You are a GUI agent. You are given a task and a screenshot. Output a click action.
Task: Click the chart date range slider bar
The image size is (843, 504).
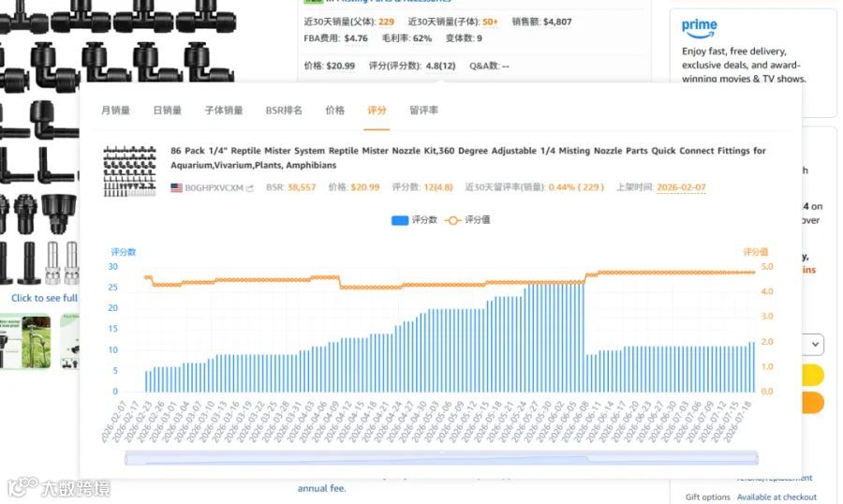click(x=441, y=459)
